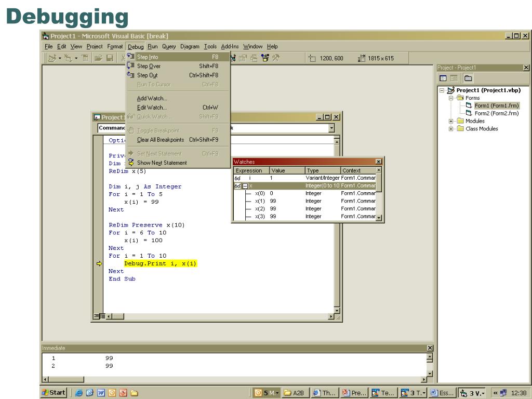Viewport: 532px width, 399px height.
Task: Click the Form Layout Window toolbar icon
Action: click(254, 58)
